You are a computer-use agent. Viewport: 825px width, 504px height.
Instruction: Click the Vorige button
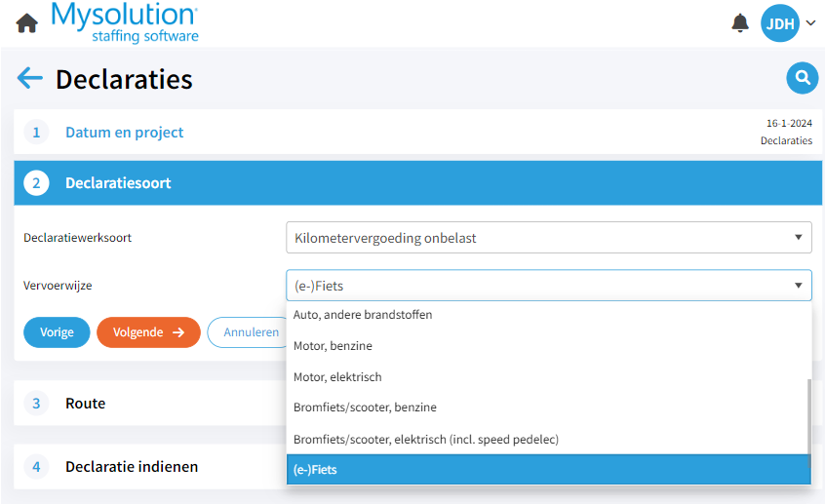pyautogui.click(x=57, y=332)
